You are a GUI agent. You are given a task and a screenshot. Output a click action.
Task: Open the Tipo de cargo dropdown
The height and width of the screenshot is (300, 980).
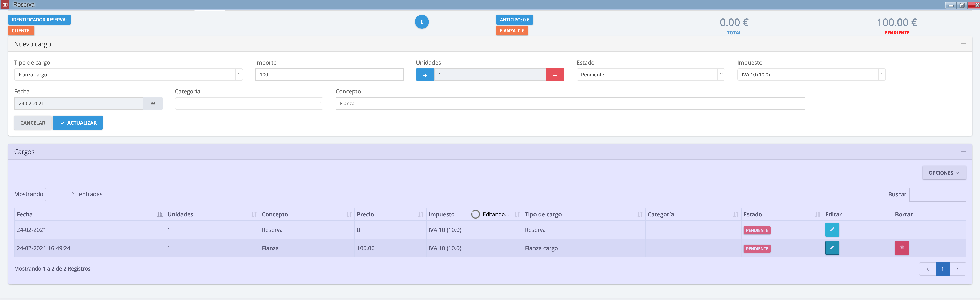[x=128, y=75]
